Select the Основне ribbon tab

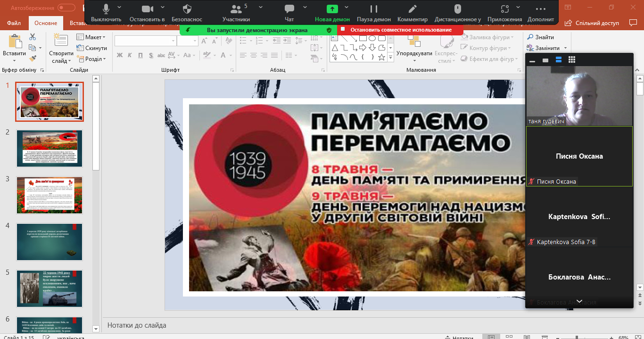46,23
